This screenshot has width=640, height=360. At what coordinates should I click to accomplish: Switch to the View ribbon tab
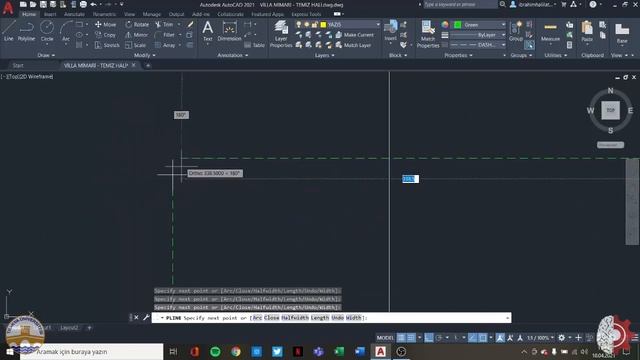pos(129,14)
